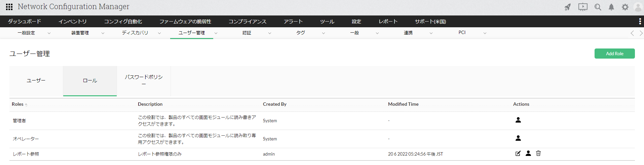The width and height of the screenshot is (644, 165).
Task: Switch to the パスワードポリシー tab
Action: [x=144, y=80]
